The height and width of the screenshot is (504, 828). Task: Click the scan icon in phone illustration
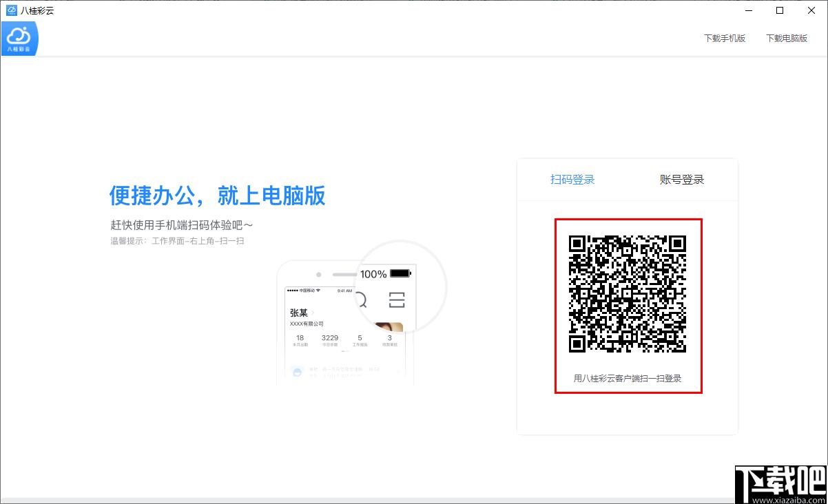tap(396, 300)
